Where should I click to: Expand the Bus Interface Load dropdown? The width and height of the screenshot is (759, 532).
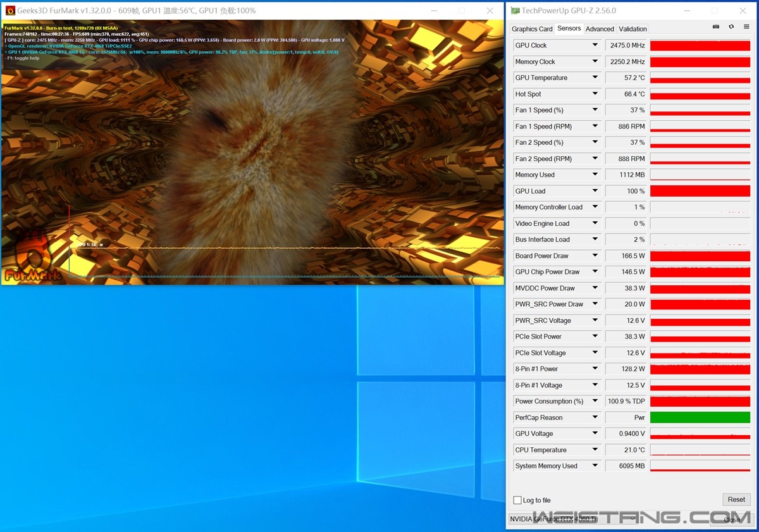[x=595, y=239]
